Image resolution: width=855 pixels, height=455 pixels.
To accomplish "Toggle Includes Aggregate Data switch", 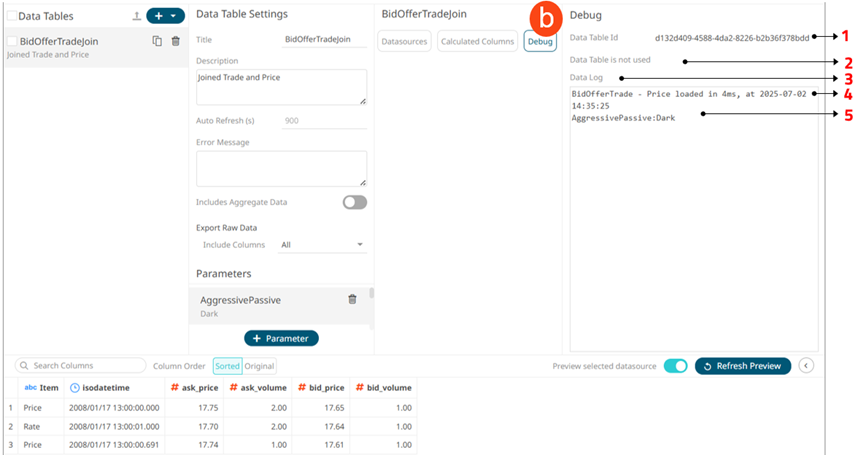I will point(354,202).
